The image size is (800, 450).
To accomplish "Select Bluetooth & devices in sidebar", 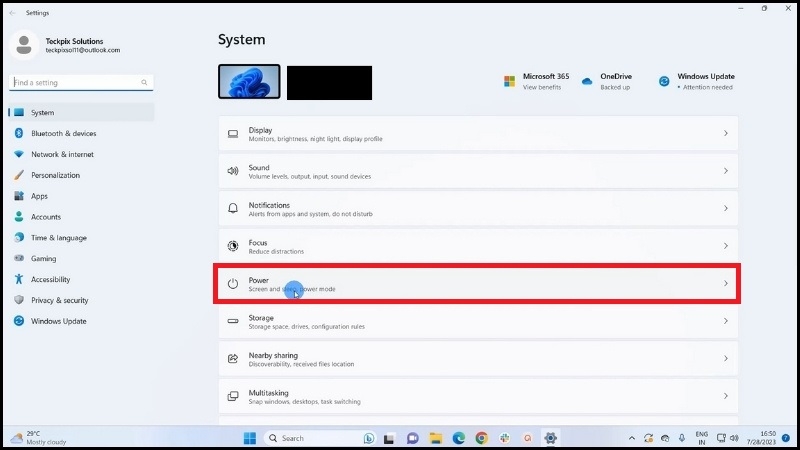I will coord(63,133).
